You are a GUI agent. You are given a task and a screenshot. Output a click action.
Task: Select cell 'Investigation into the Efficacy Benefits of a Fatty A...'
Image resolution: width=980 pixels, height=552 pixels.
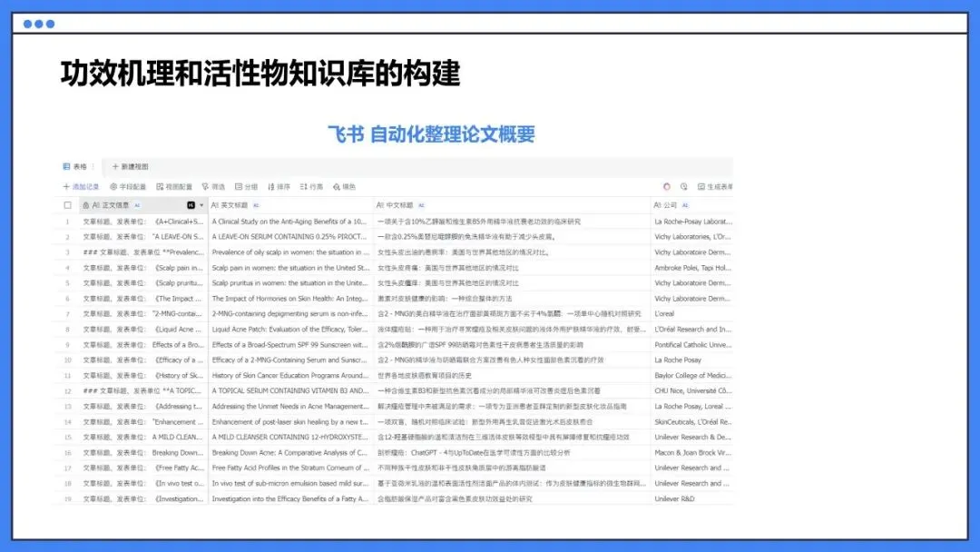291,498
